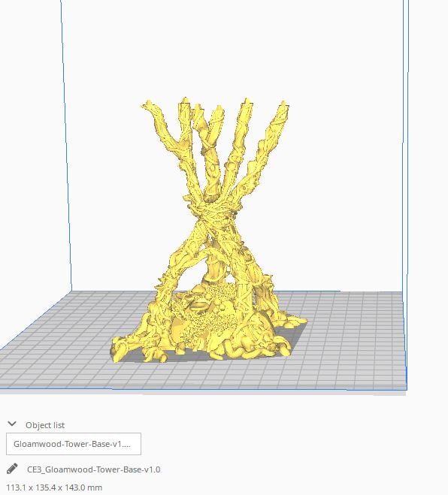Collapse the Object list chevron
The width and height of the screenshot is (448, 495).
point(12,424)
